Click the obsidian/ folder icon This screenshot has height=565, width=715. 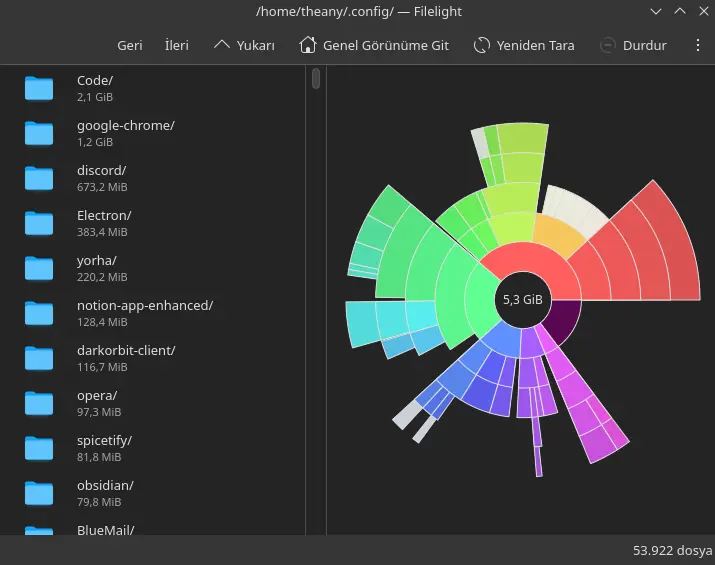pos(39,493)
